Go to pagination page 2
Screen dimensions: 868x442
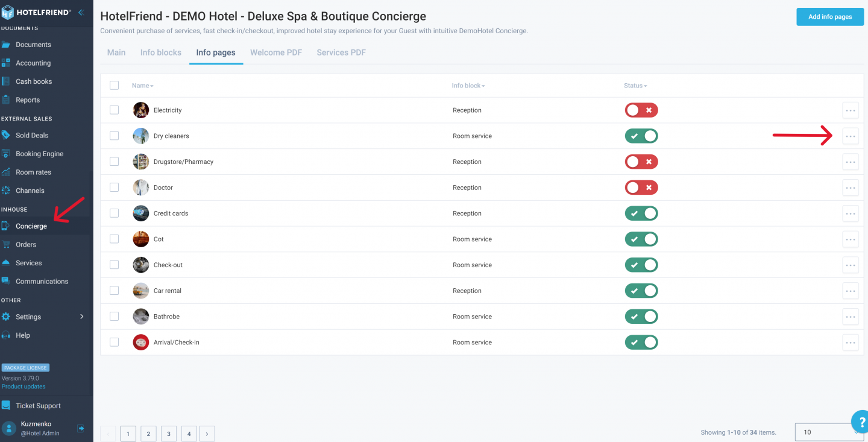click(x=148, y=434)
